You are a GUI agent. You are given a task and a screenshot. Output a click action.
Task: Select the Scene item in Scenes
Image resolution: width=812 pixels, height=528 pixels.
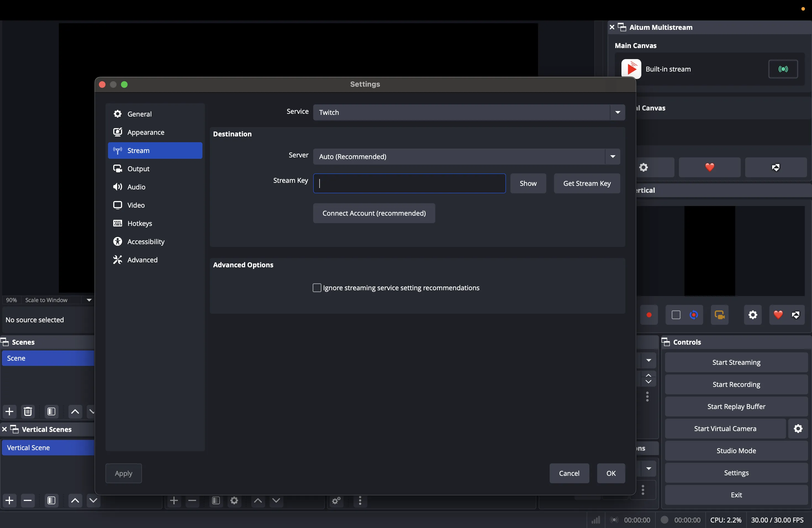pos(48,358)
